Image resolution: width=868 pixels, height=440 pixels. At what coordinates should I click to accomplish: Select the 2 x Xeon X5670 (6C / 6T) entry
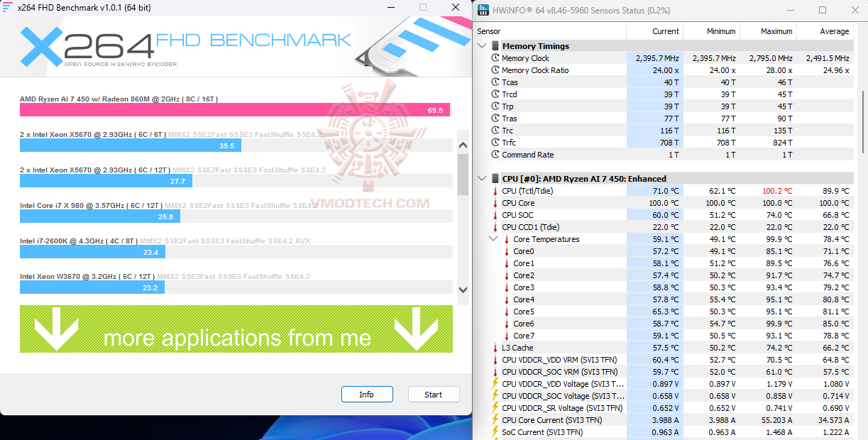(236, 141)
